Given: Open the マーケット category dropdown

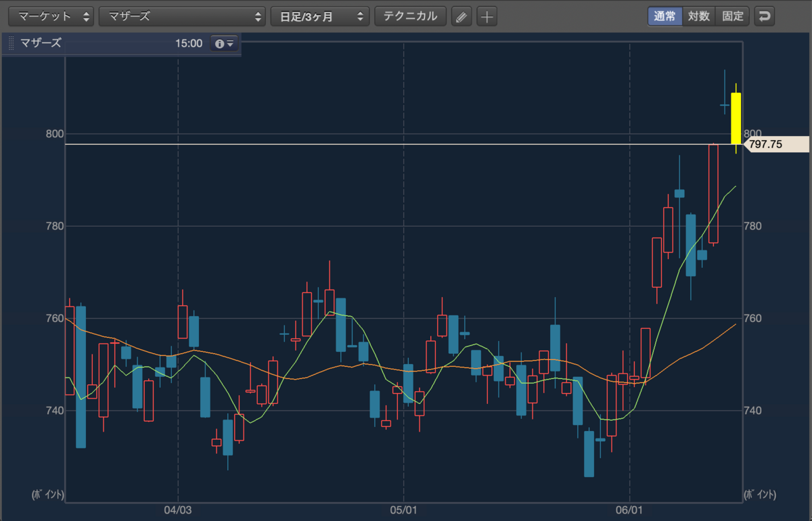Looking at the screenshot, I should tap(53, 16).
